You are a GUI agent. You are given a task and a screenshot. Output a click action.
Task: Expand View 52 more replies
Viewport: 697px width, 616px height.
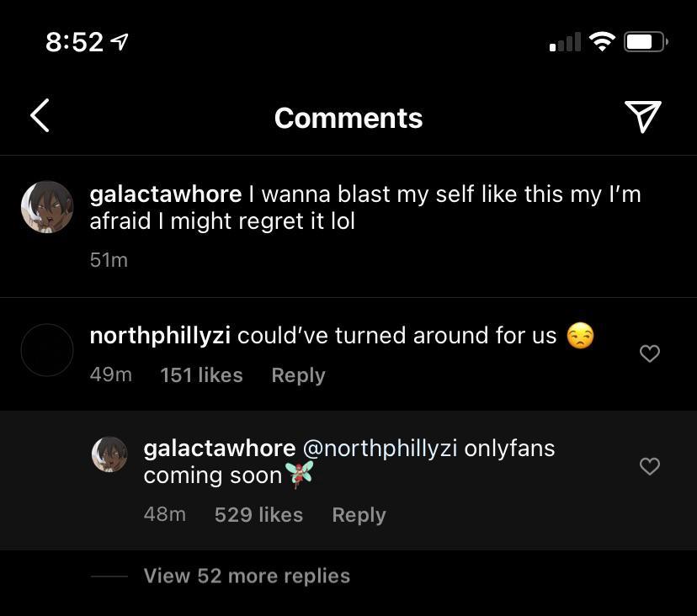point(247,576)
